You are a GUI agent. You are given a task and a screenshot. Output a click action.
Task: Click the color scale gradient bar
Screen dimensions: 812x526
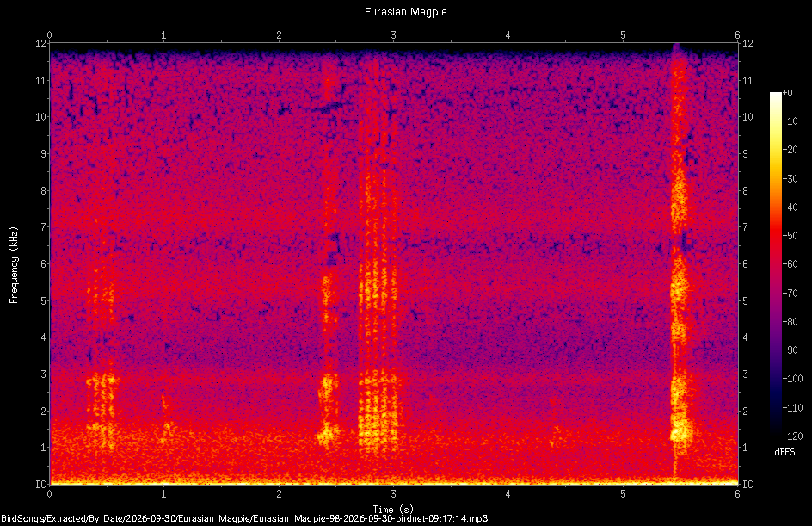pyautogui.click(x=775, y=264)
